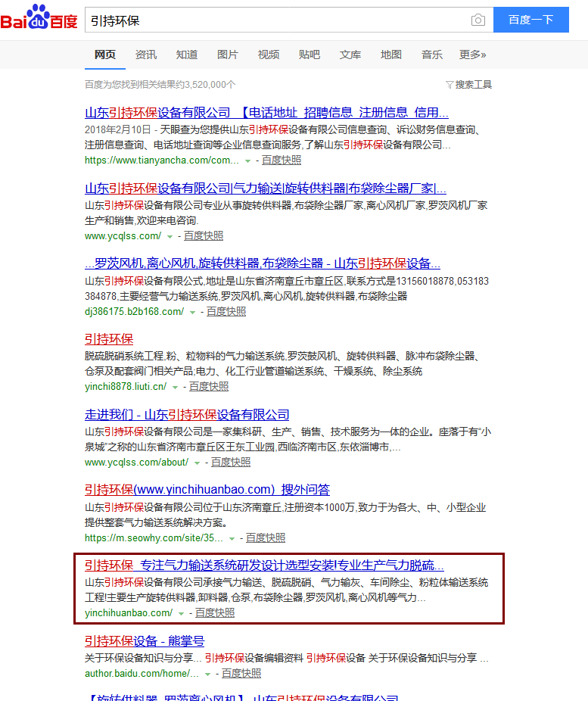The width and height of the screenshot is (588, 701).
Task: Open camera image search icon
Action: click(x=478, y=20)
